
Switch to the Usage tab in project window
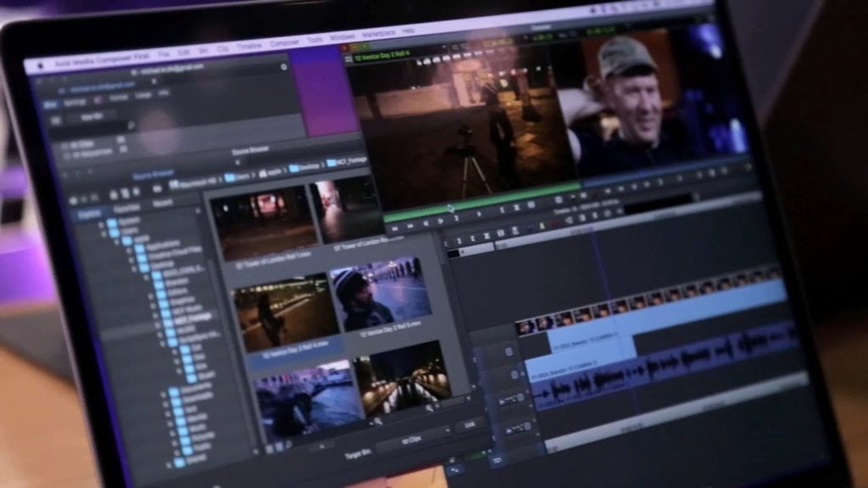[143, 96]
